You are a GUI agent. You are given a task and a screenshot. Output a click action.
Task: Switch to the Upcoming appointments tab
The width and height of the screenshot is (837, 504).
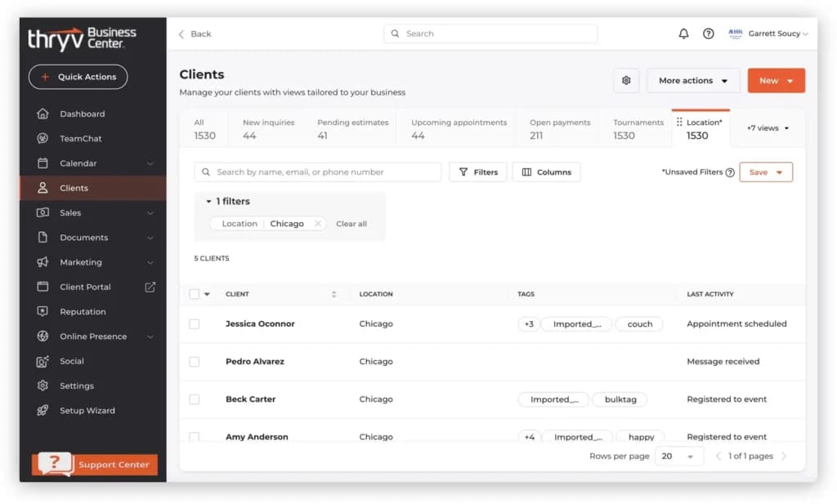pyautogui.click(x=459, y=129)
